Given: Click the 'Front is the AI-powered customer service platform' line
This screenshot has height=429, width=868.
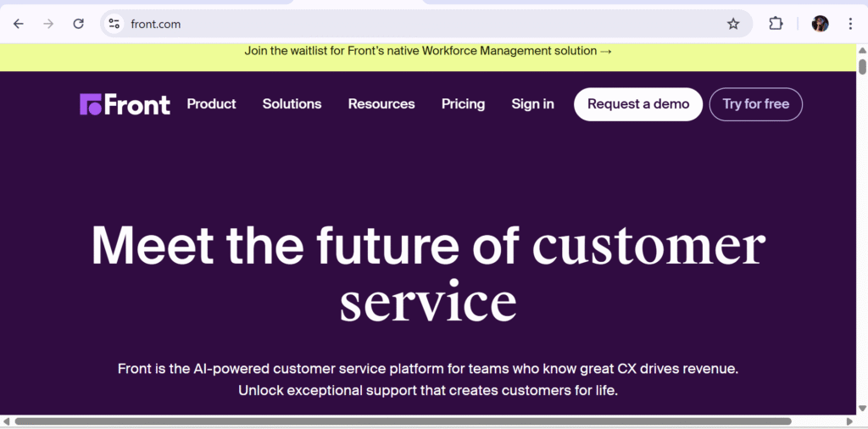Looking at the screenshot, I should (x=428, y=369).
